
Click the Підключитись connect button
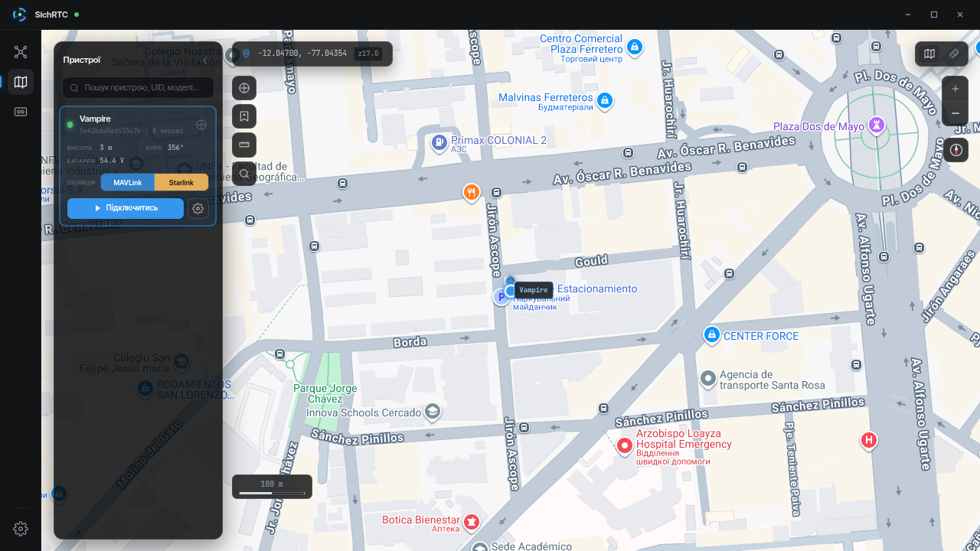pyautogui.click(x=126, y=208)
